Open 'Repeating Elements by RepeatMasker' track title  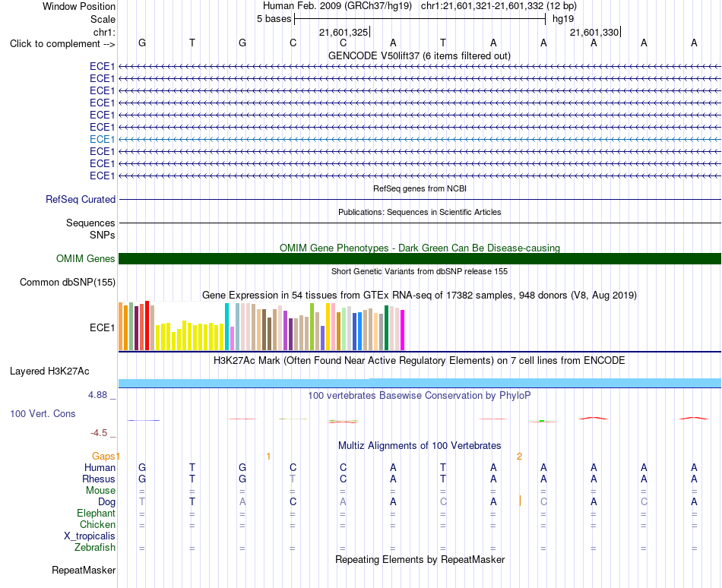[x=420, y=560]
